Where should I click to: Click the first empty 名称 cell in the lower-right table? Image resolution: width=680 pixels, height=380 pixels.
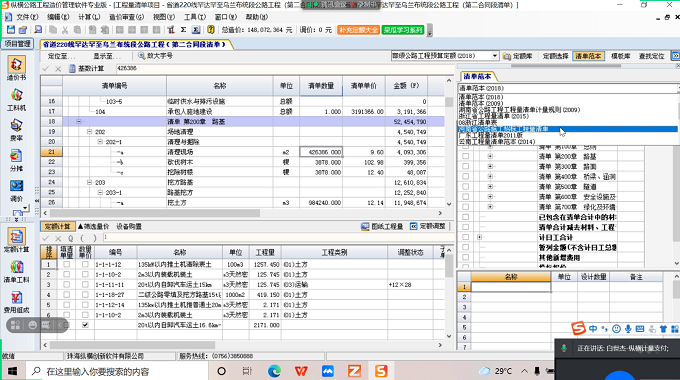coord(511,287)
